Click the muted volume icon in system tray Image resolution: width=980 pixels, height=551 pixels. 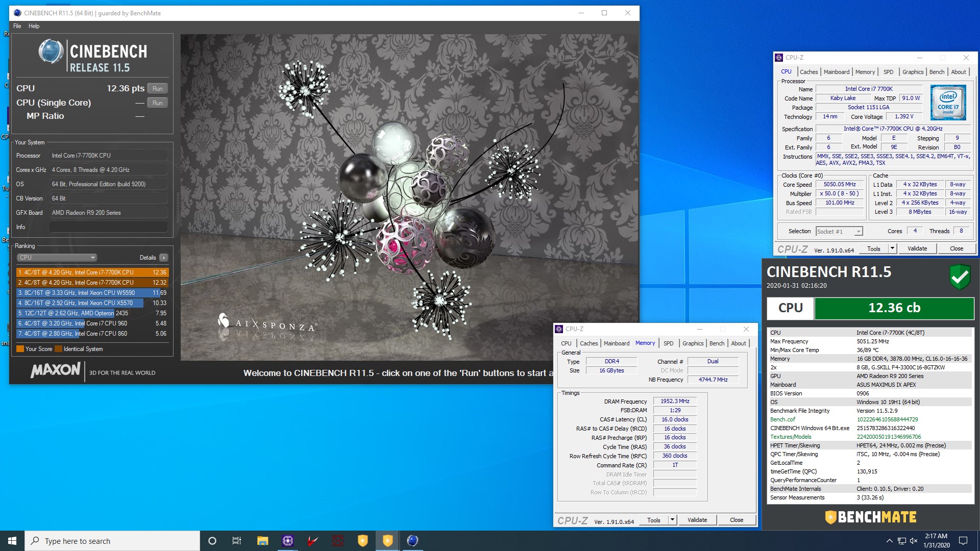tap(914, 541)
